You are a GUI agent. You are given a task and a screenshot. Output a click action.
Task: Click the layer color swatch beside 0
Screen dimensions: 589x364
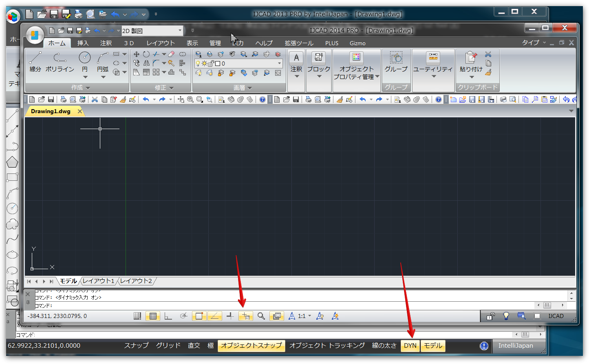(218, 64)
